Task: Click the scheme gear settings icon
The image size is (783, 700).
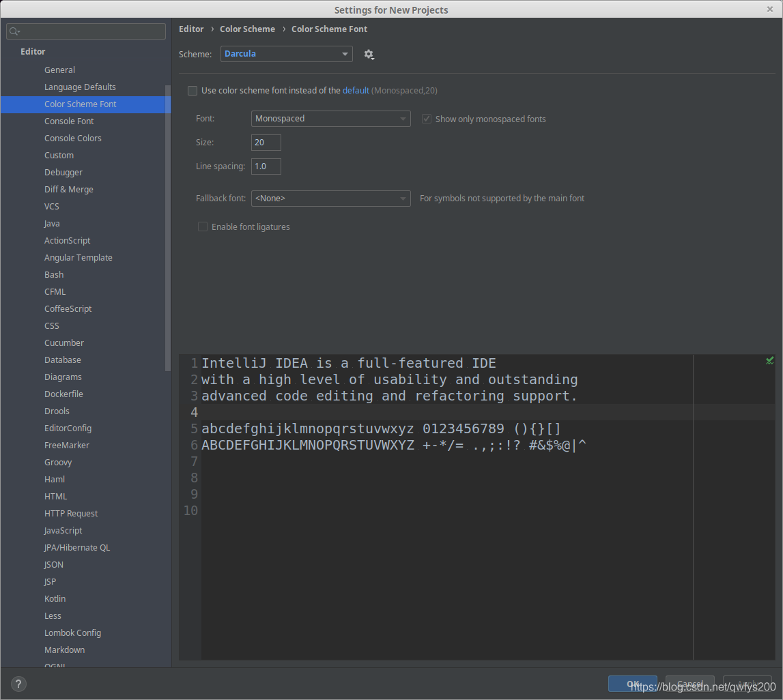Action: pos(369,55)
